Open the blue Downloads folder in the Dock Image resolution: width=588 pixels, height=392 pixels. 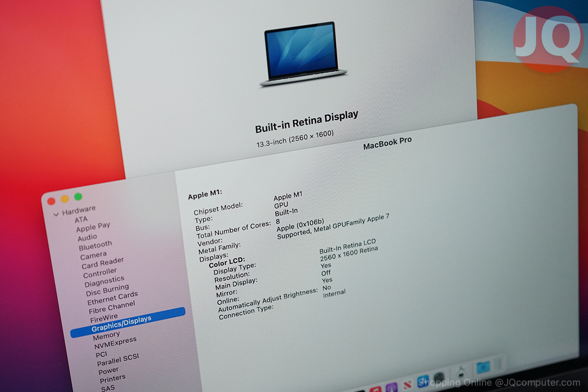(x=483, y=367)
